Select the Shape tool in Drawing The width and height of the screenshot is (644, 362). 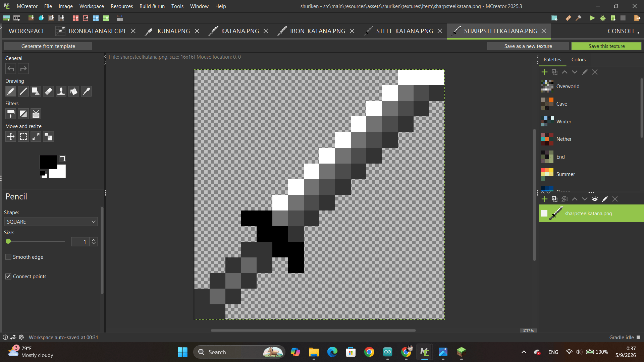(x=36, y=91)
